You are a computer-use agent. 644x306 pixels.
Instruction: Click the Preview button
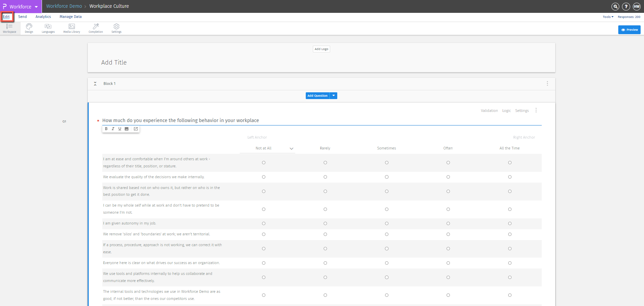[x=629, y=30]
